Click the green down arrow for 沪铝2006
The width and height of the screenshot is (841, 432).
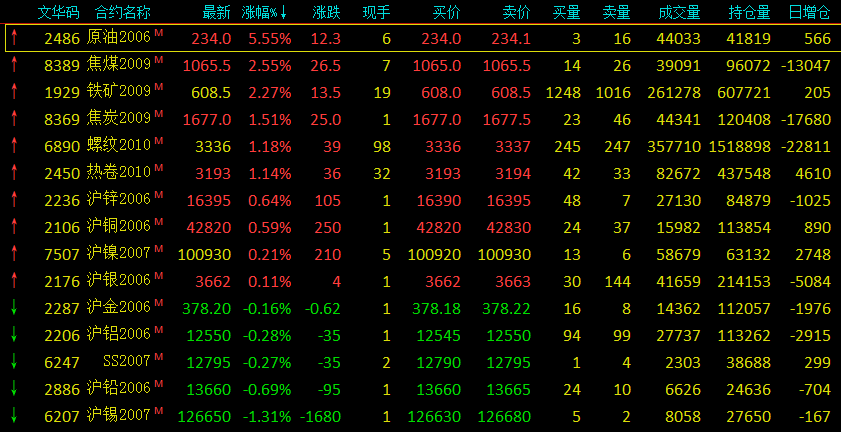click(14, 334)
